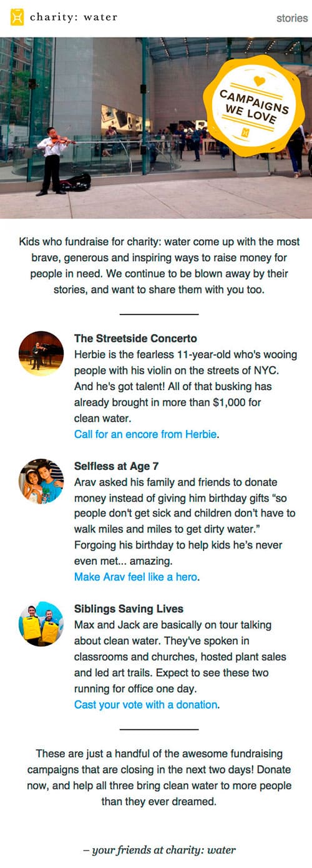This screenshot has height=868, width=312.
Task: Click the your friends at charity: water signature
Action: (x=159, y=850)
